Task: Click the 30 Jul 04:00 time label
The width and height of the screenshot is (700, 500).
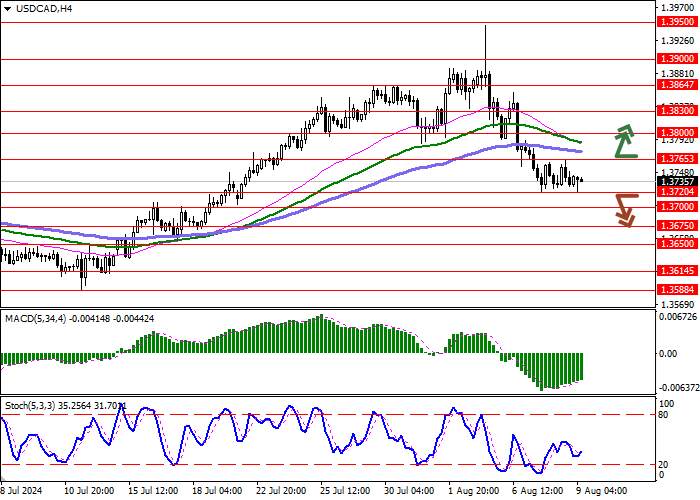Action: click(411, 491)
